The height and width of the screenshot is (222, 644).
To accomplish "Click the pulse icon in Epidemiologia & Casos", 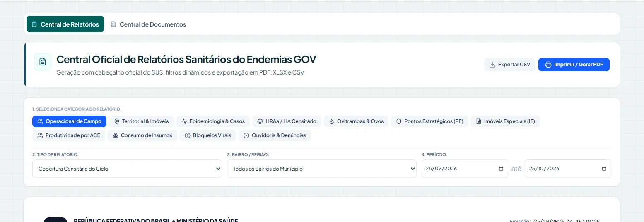I will click(184, 121).
